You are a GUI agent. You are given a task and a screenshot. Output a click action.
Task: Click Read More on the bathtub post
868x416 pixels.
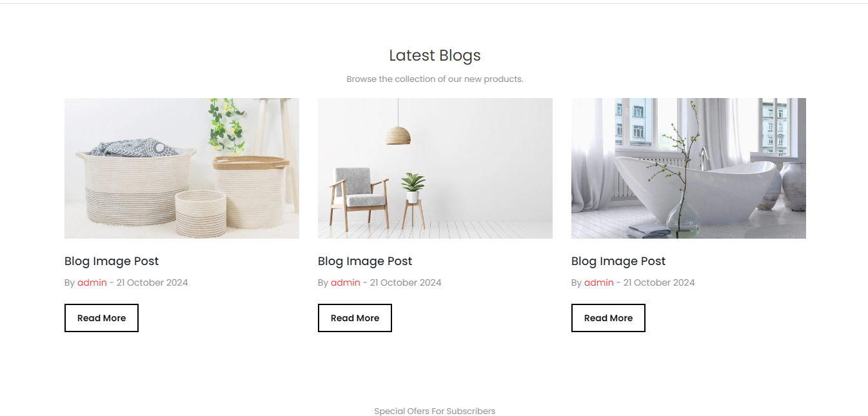click(x=608, y=318)
